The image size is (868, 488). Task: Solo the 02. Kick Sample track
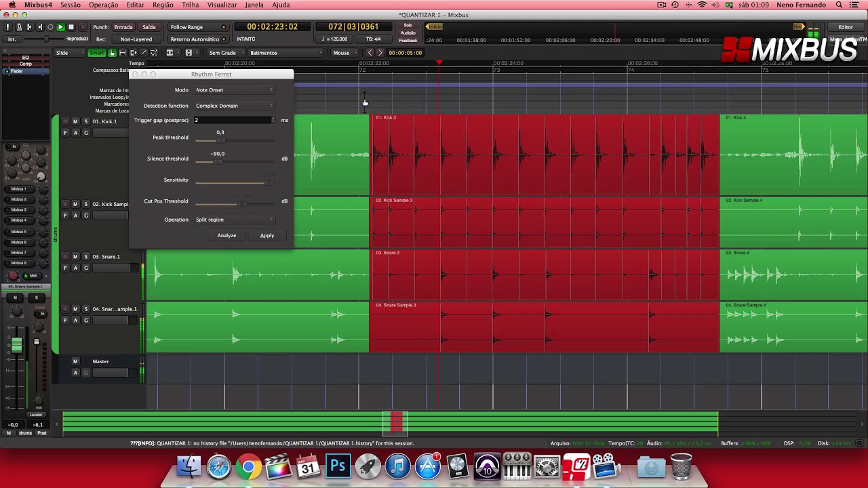pyautogui.click(x=85, y=204)
